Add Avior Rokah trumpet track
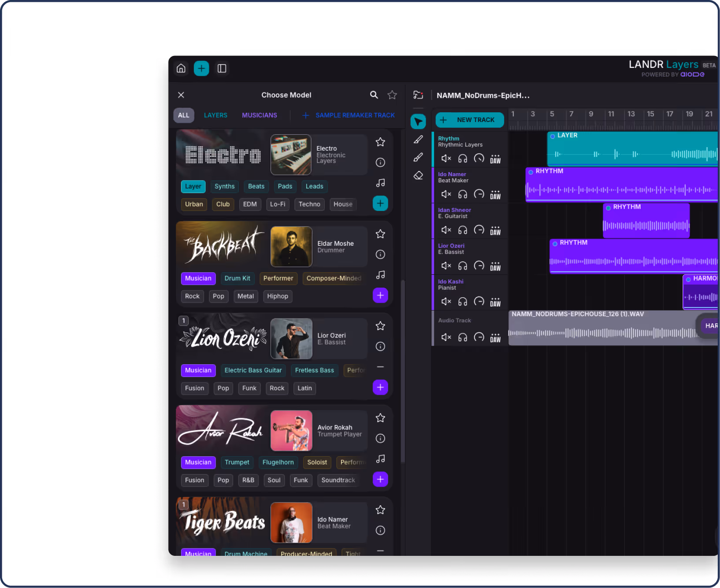 point(380,479)
